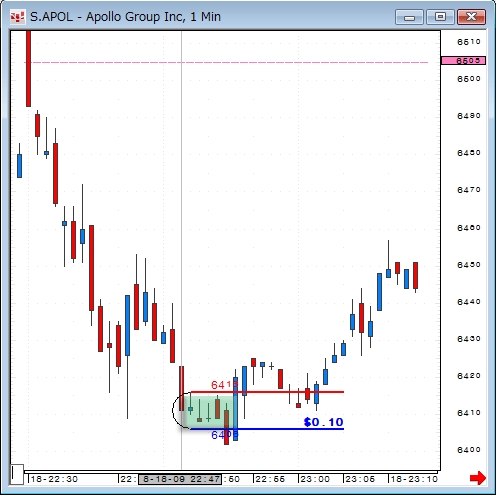
Task: Click the 23:00 time axis label
Action: pos(315,479)
